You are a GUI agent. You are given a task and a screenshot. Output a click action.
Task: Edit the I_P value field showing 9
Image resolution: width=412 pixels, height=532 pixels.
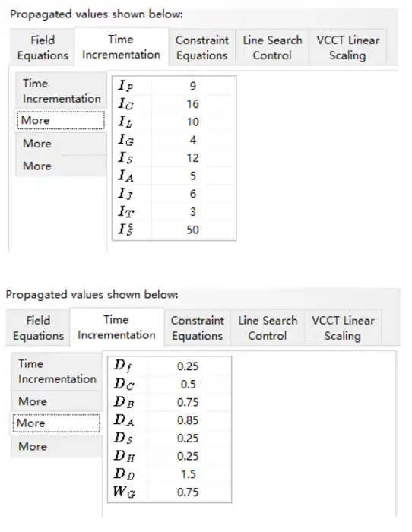tap(193, 85)
